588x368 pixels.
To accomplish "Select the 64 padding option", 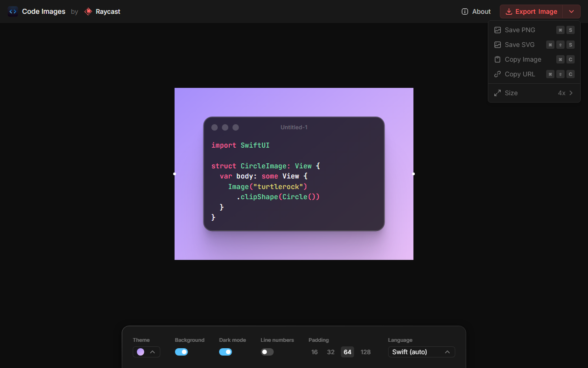I will click(347, 352).
